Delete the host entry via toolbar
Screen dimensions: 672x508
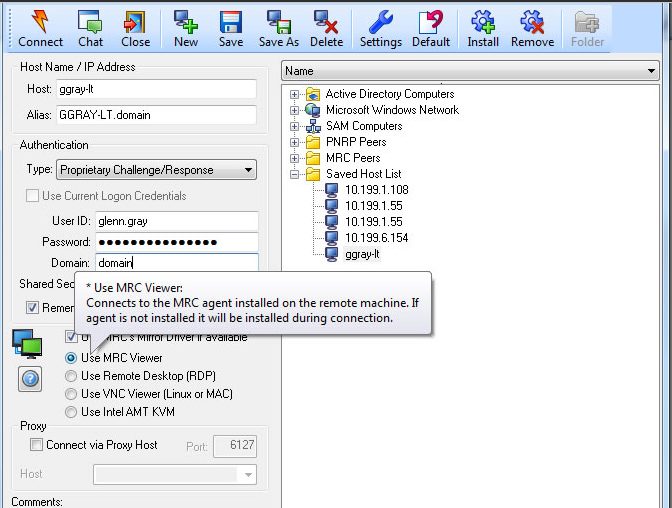click(x=326, y=22)
